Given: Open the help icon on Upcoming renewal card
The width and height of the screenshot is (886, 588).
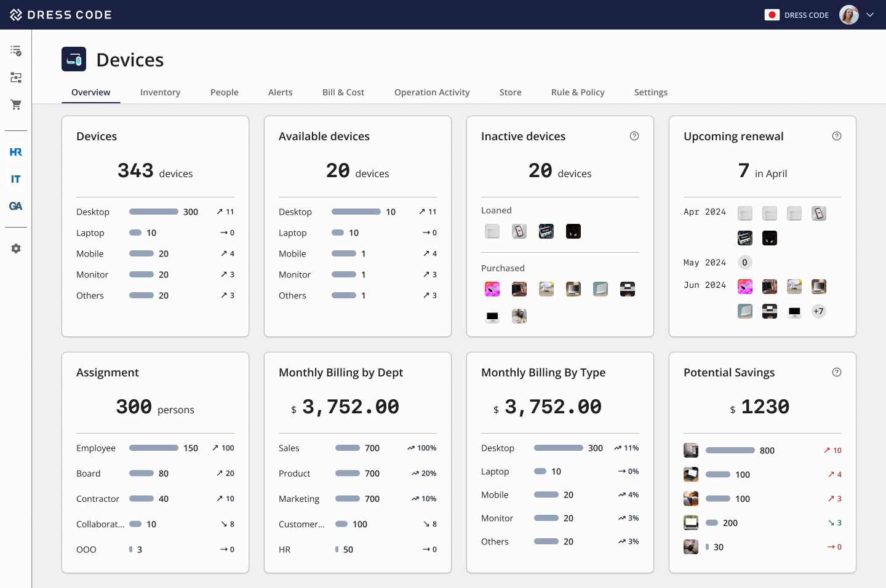Looking at the screenshot, I should point(837,136).
